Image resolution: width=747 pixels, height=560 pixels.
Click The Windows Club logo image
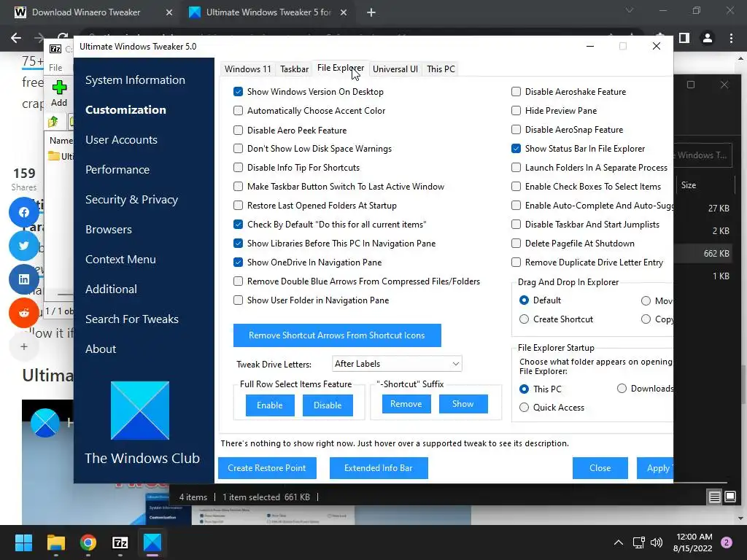point(140,411)
